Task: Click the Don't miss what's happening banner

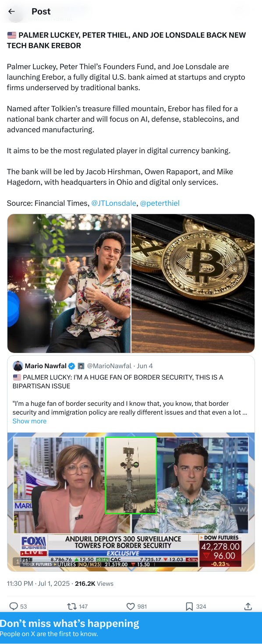Action: [x=131, y=628]
